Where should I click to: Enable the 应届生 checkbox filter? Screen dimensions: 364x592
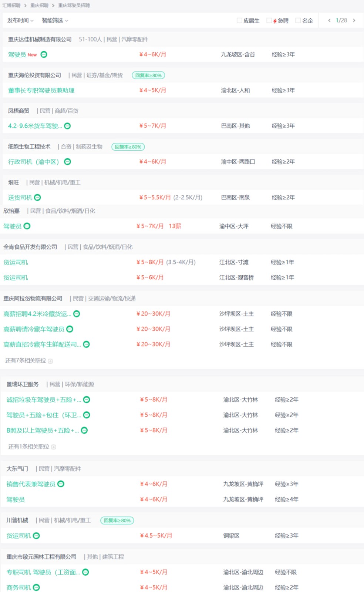(x=239, y=21)
